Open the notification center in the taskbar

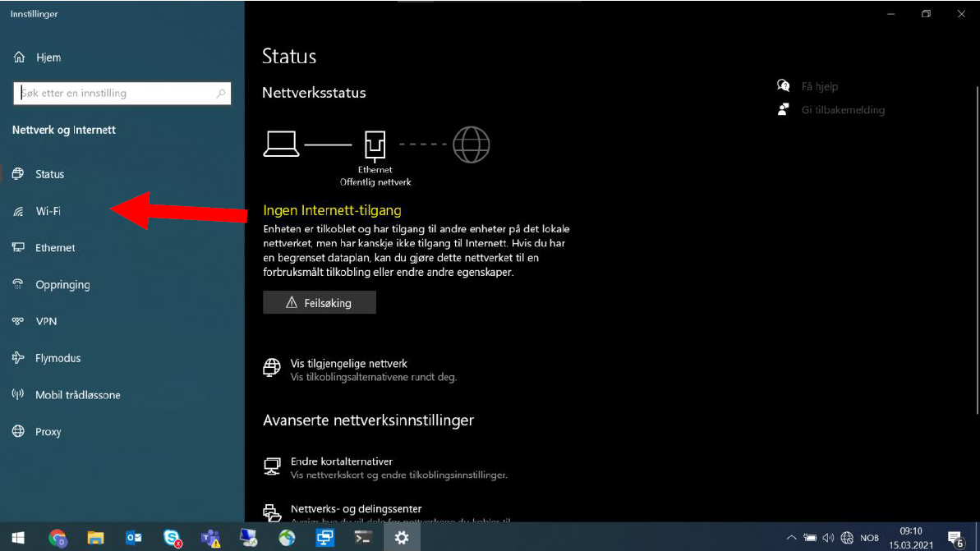pyautogui.click(x=955, y=538)
